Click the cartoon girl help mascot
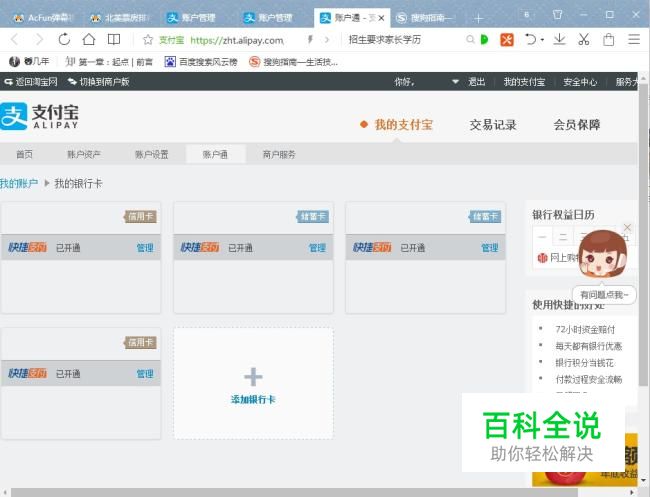The image size is (650, 497). (603, 255)
